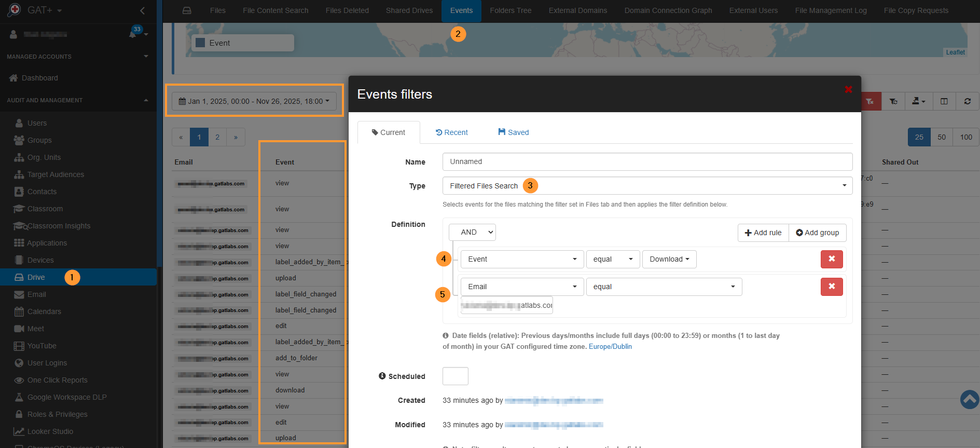This screenshot has width=980, height=448.
Task: Remove the Event rule with red X
Action: click(832, 259)
